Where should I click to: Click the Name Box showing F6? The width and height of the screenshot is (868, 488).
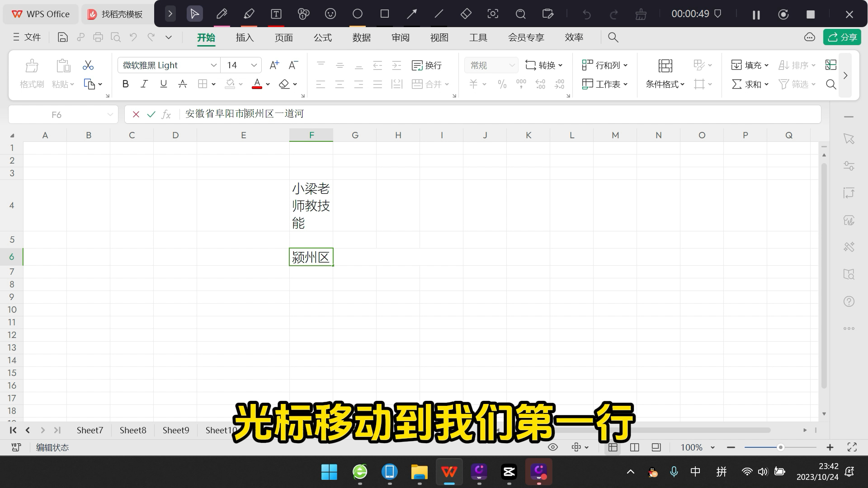tap(57, 114)
